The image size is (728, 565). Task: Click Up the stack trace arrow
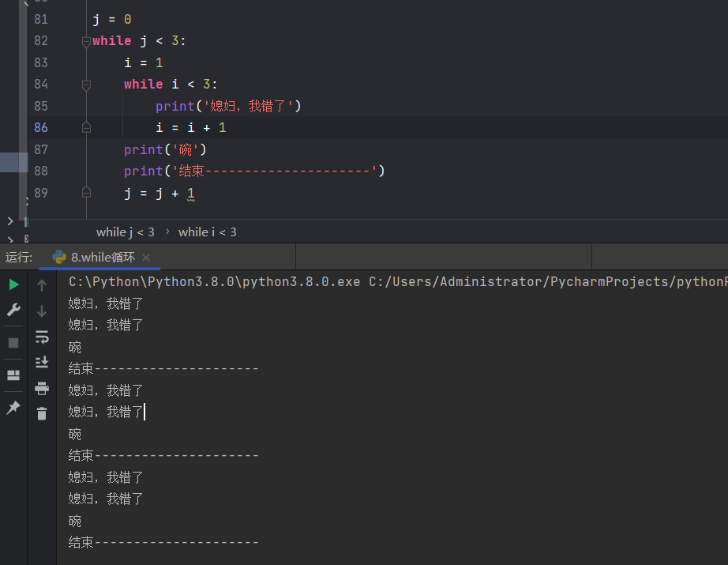point(42,284)
